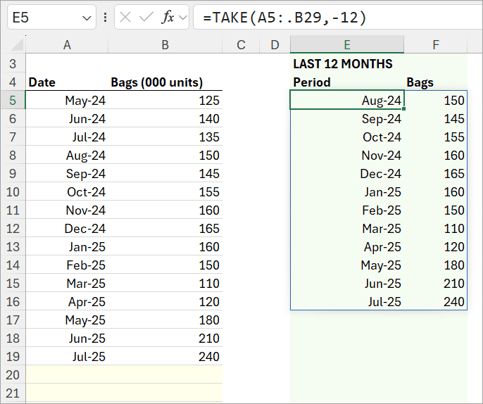The height and width of the screenshot is (404, 483).
Task: Click the Period header cell
Action: click(347, 82)
